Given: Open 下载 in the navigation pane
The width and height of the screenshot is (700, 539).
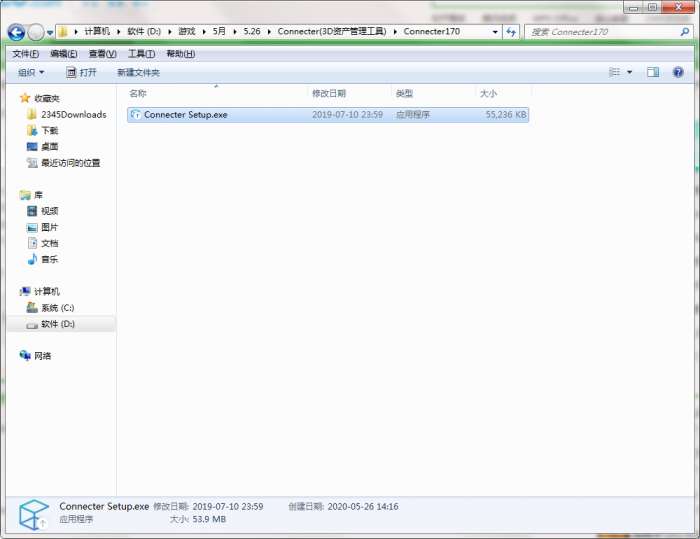Looking at the screenshot, I should pyautogui.click(x=49, y=131).
